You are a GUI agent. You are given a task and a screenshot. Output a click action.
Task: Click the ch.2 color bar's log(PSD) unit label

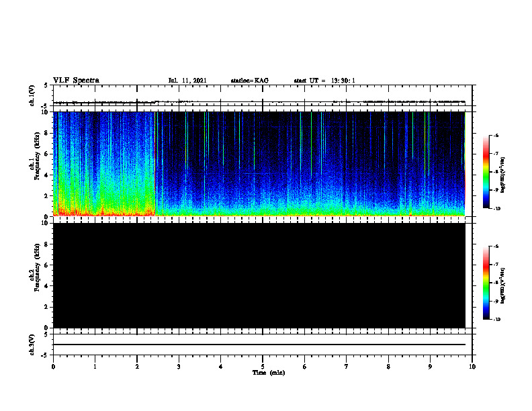point(503,285)
